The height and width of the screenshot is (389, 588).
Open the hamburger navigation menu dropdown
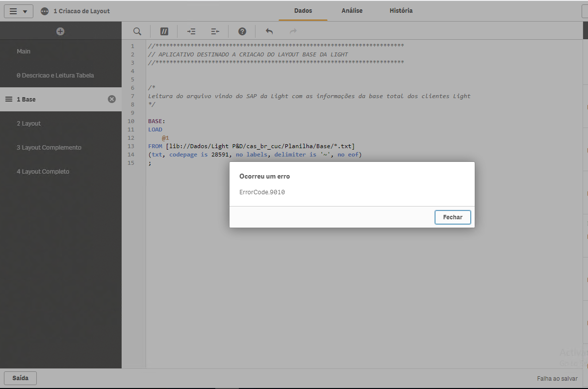click(19, 11)
